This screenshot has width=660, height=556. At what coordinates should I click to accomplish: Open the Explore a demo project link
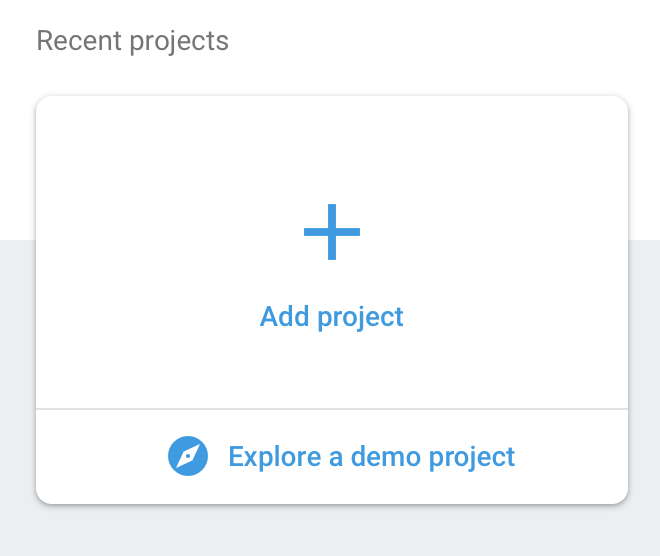click(371, 457)
